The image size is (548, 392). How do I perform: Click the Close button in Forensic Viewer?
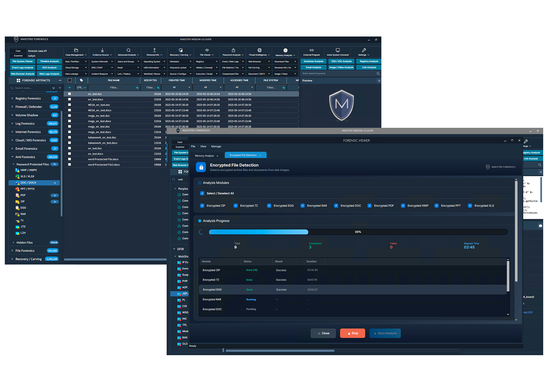tap(323, 333)
